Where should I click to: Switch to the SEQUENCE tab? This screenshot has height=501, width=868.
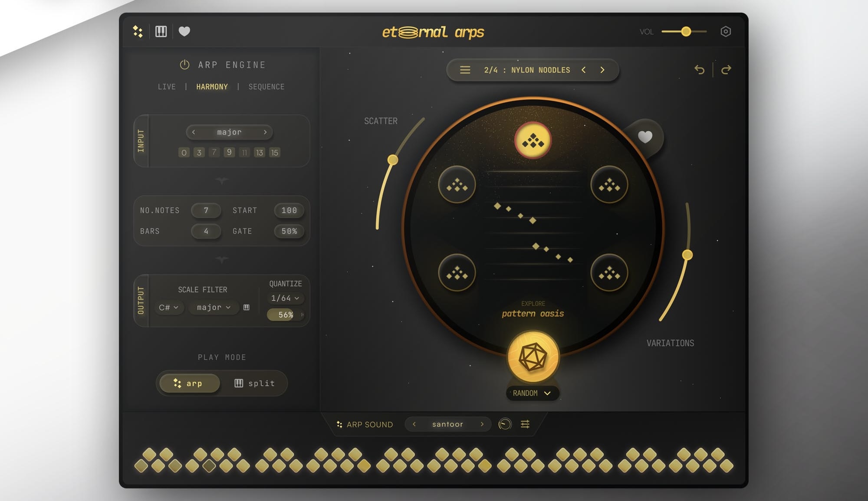pos(266,87)
